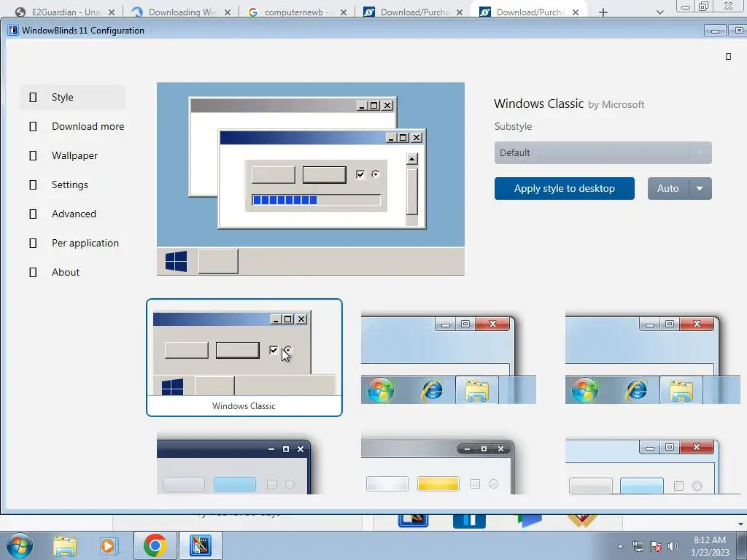
Task: Close the E2Guardian tab
Action: point(112,12)
